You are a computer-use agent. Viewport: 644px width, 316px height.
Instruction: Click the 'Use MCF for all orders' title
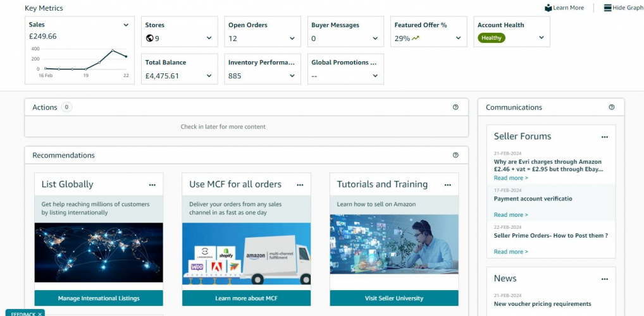click(x=235, y=185)
